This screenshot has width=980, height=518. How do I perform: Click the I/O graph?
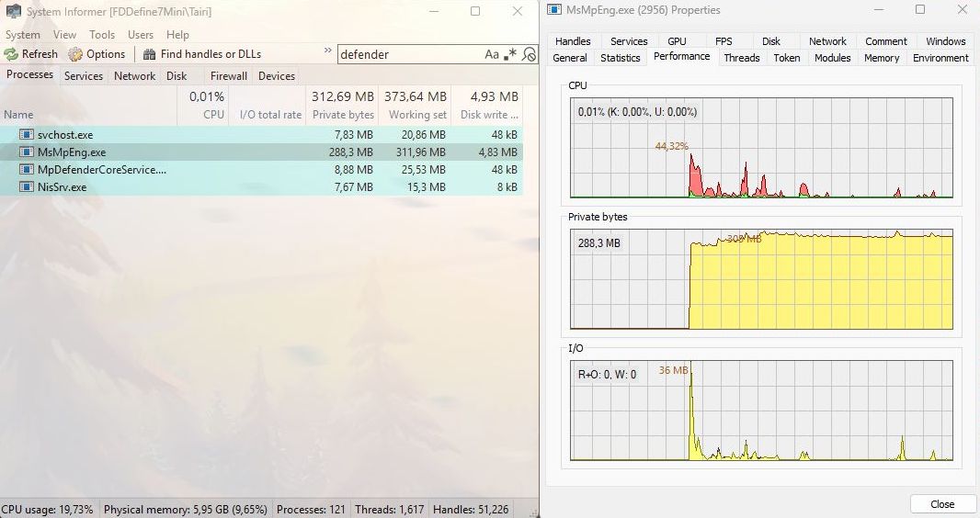pyautogui.click(x=761, y=411)
